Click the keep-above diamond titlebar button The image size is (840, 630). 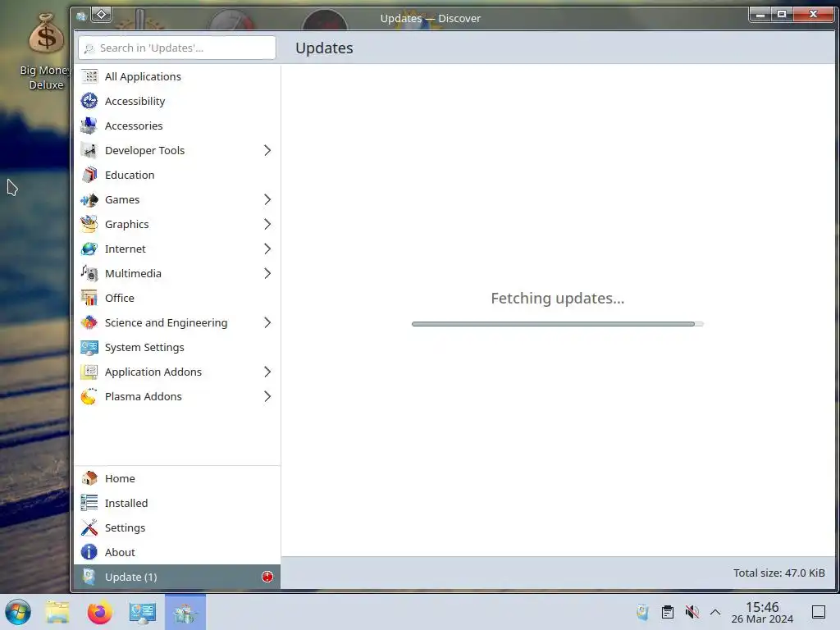[101, 15]
